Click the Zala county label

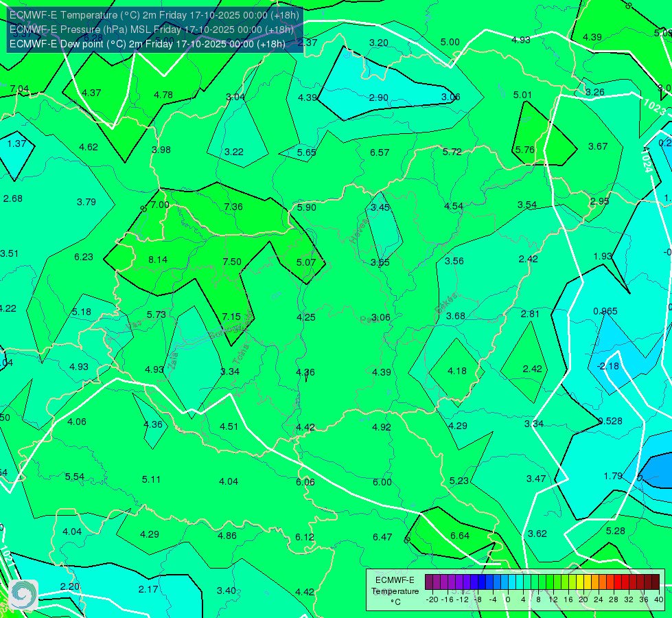(173, 361)
